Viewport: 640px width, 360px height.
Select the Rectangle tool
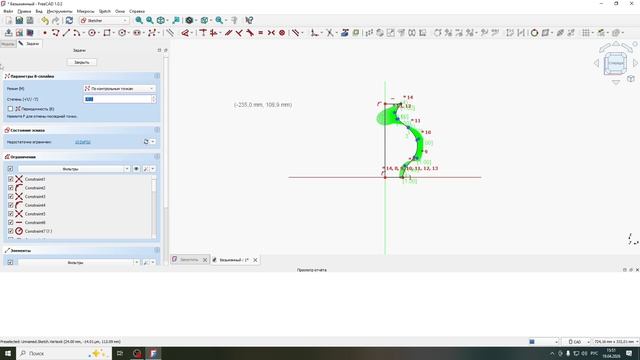pyautogui.click(x=107, y=33)
